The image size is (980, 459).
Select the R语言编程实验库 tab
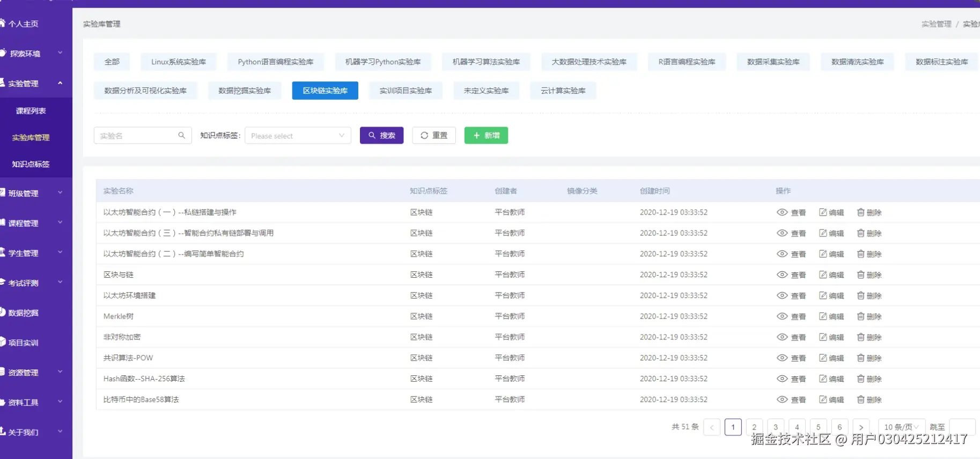tap(687, 62)
